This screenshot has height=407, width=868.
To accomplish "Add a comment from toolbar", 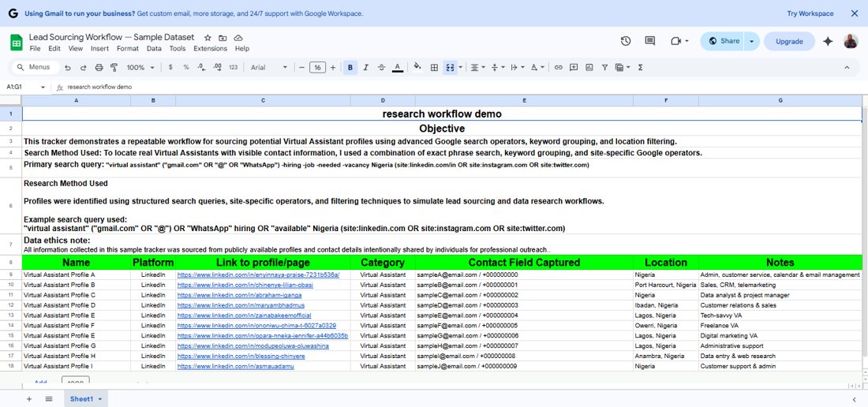I will coord(574,68).
